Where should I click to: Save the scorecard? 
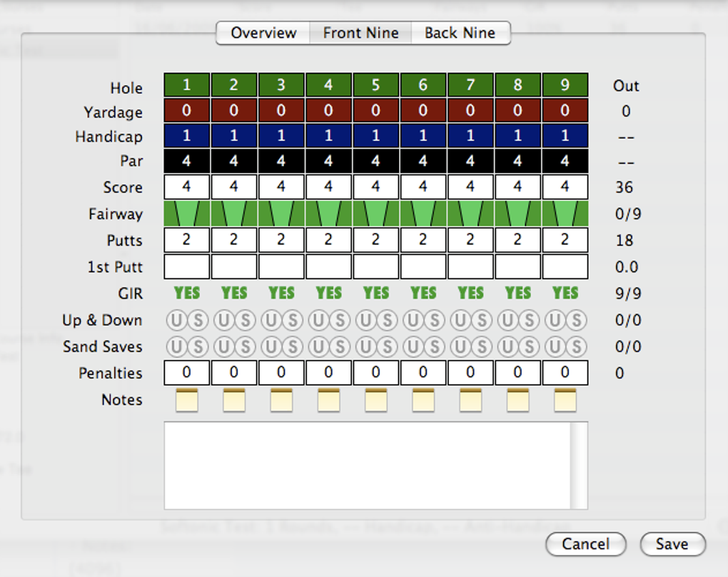672,544
